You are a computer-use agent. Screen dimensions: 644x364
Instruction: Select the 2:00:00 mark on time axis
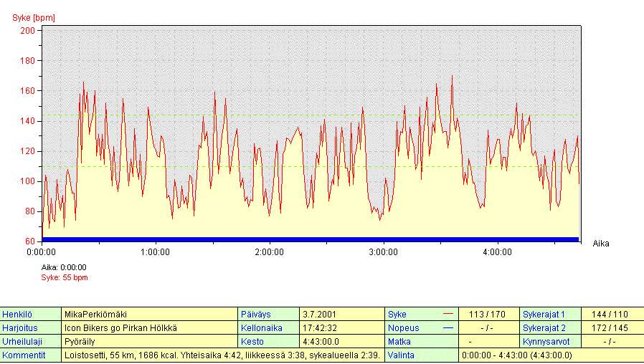click(269, 252)
